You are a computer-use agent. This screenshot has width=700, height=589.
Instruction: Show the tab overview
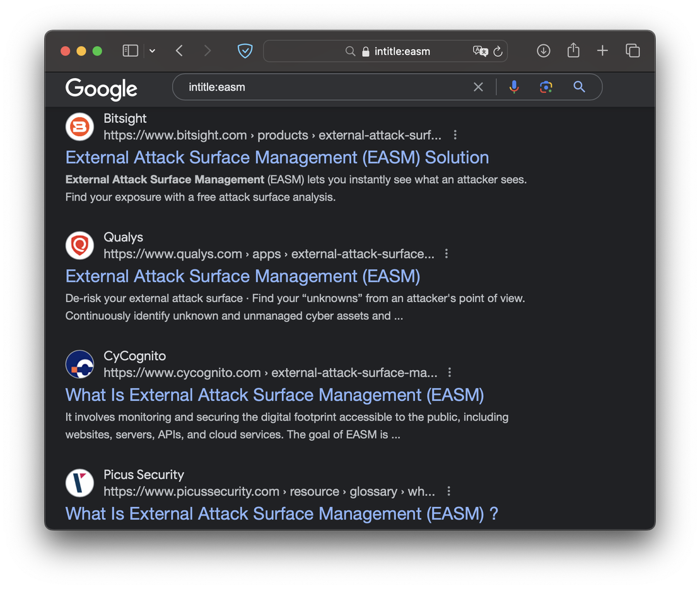[x=633, y=51]
